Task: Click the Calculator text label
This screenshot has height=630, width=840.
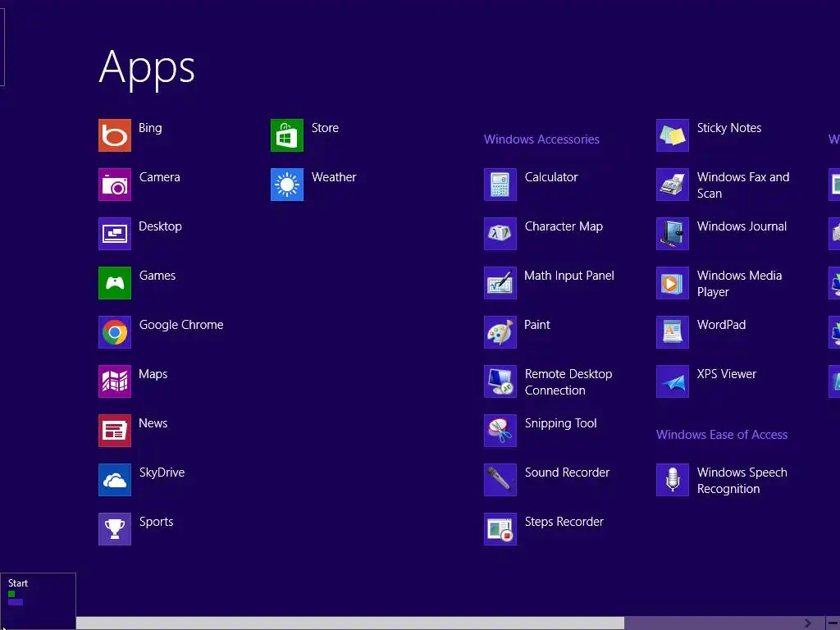Action: 551,177
